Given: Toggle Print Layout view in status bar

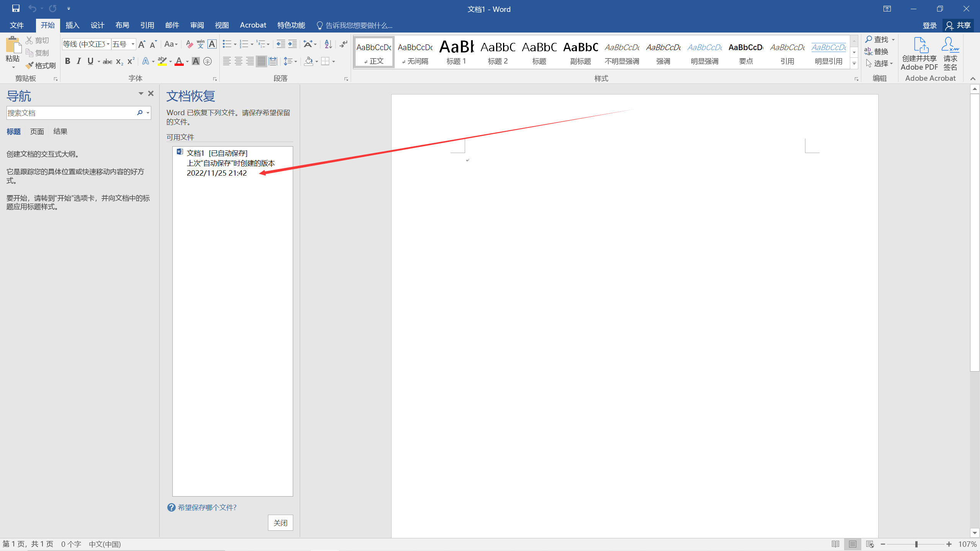Looking at the screenshot, I should coord(853,544).
